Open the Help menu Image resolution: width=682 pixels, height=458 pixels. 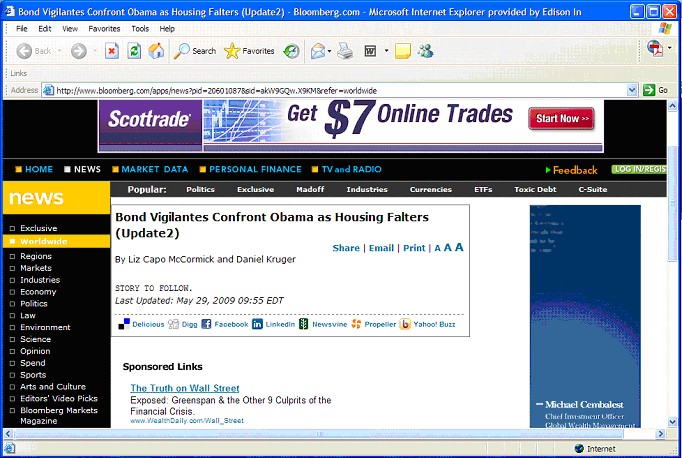pyautogui.click(x=167, y=29)
